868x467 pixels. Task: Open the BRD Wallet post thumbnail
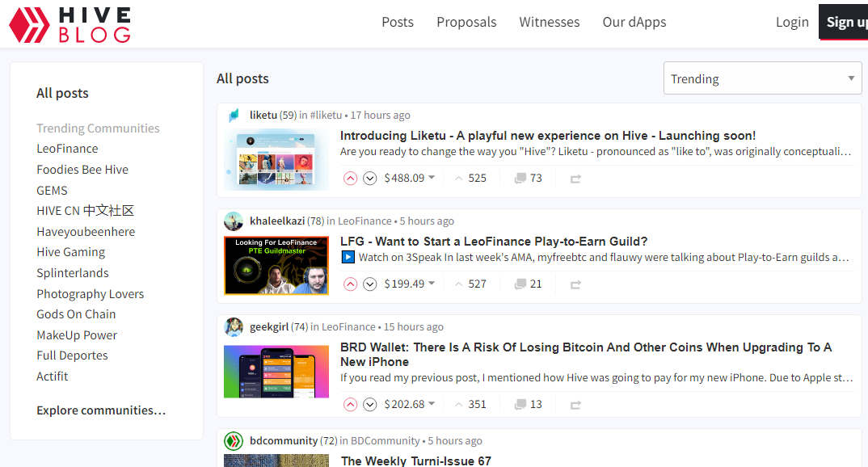pos(276,372)
